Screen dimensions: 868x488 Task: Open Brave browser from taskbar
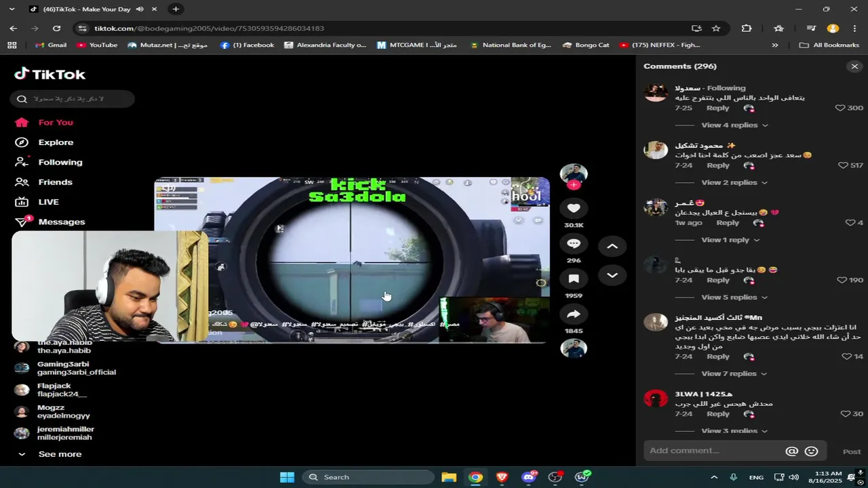[502, 477]
